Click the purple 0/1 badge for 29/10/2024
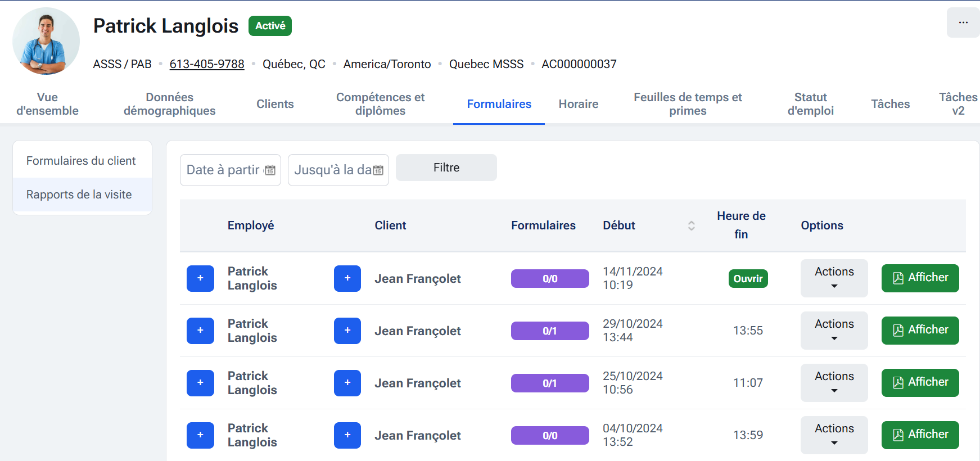 pos(549,331)
